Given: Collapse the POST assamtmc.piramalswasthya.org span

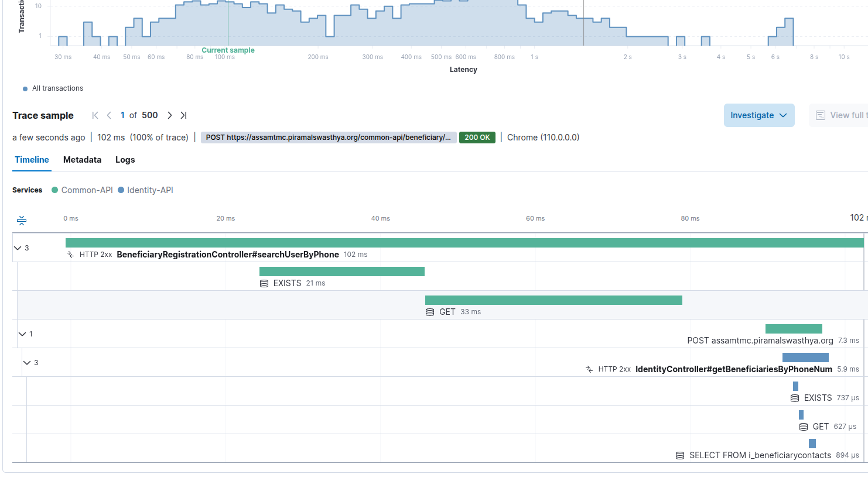Looking at the screenshot, I should click(22, 334).
